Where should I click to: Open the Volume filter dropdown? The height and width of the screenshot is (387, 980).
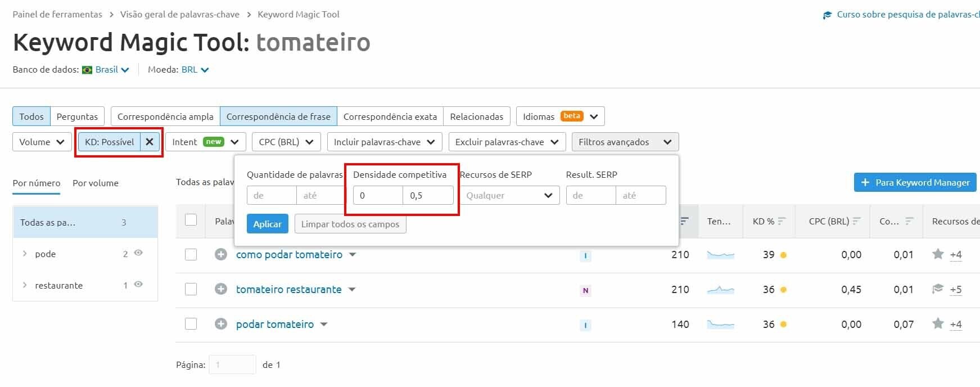point(42,142)
